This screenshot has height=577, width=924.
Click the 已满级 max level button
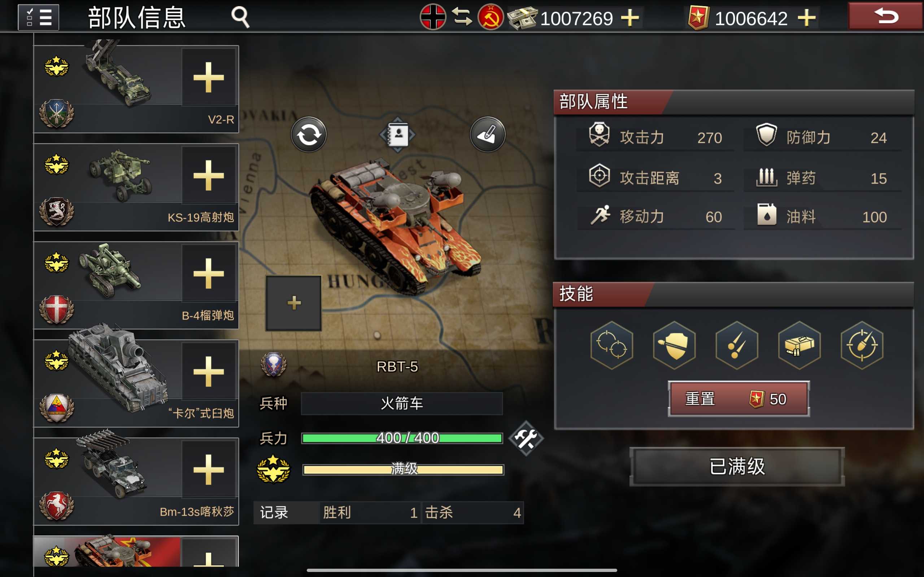pos(737,466)
